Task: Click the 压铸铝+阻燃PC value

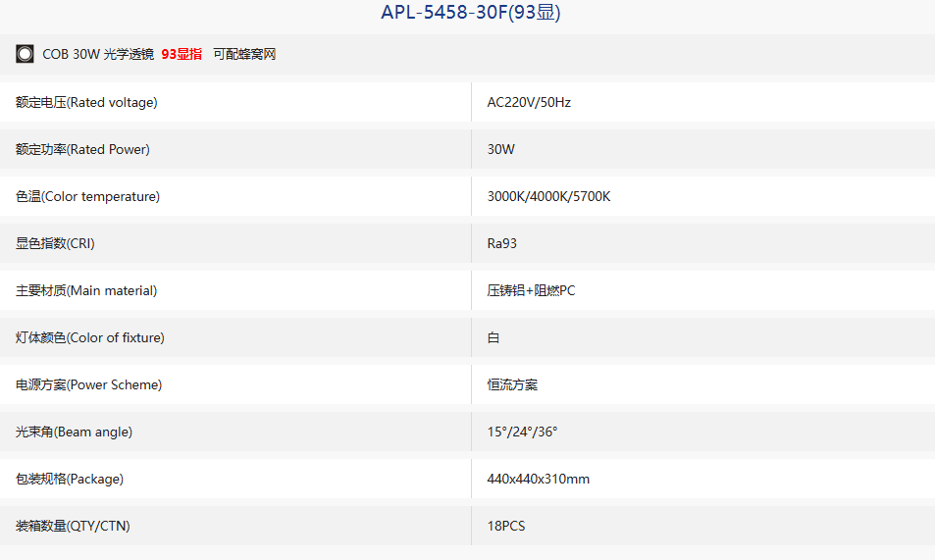Action: pos(532,291)
